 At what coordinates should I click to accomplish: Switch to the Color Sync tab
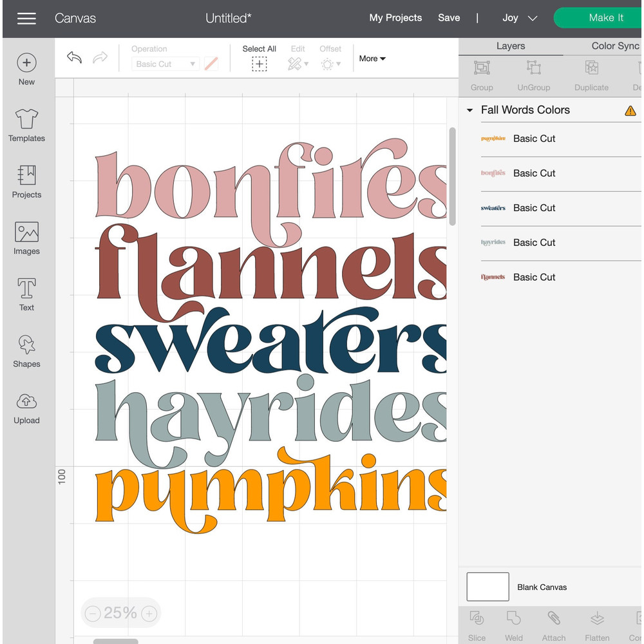[616, 46]
